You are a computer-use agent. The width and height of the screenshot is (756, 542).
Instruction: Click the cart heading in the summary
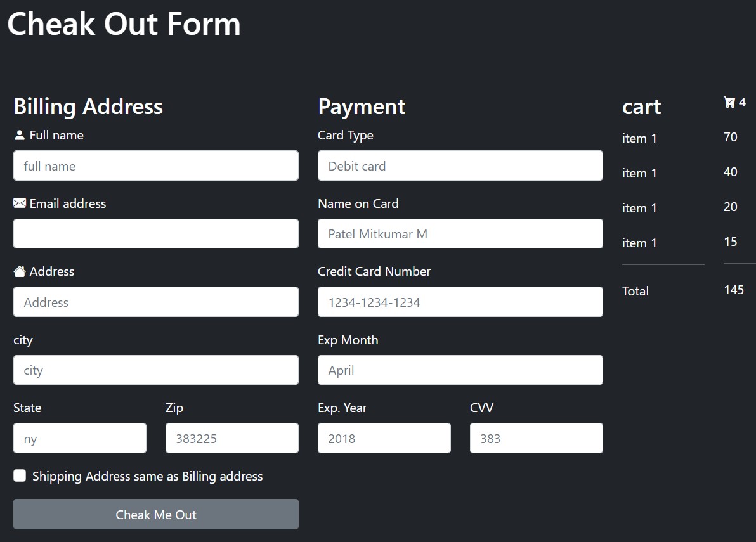pyautogui.click(x=641, y=107)
